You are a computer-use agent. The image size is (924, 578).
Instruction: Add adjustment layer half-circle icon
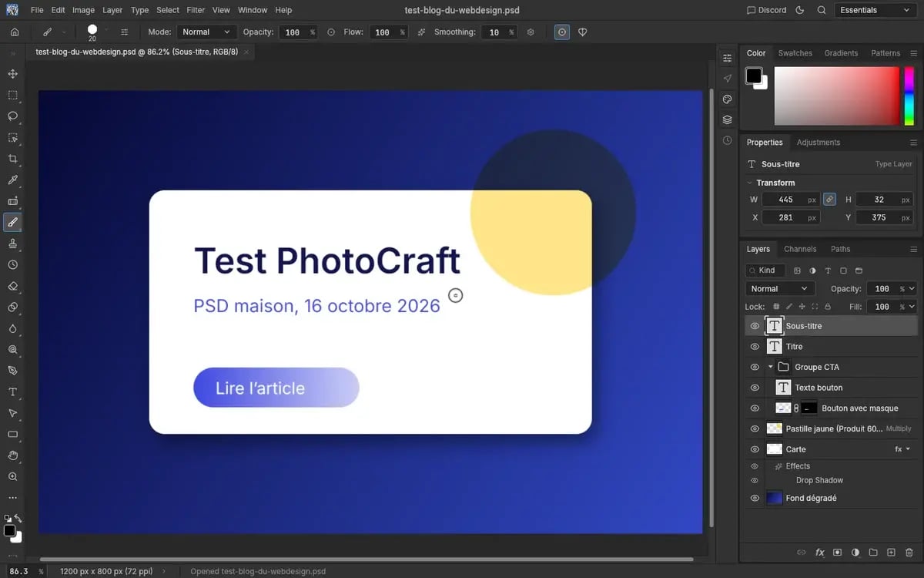pyautogui.click(x=855, y=553)
